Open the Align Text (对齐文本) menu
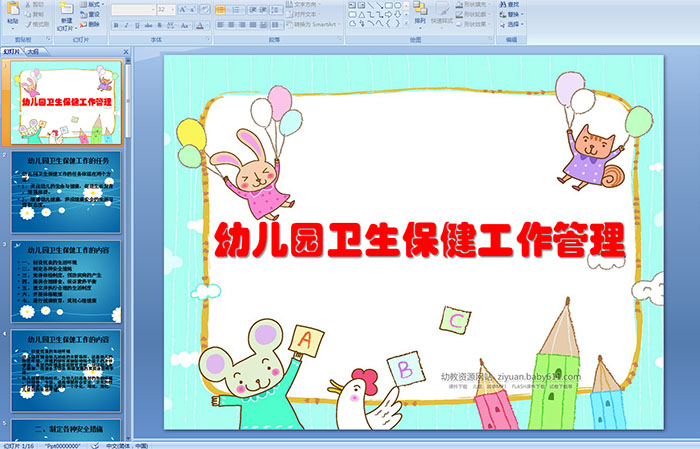 tap(303, 14)
